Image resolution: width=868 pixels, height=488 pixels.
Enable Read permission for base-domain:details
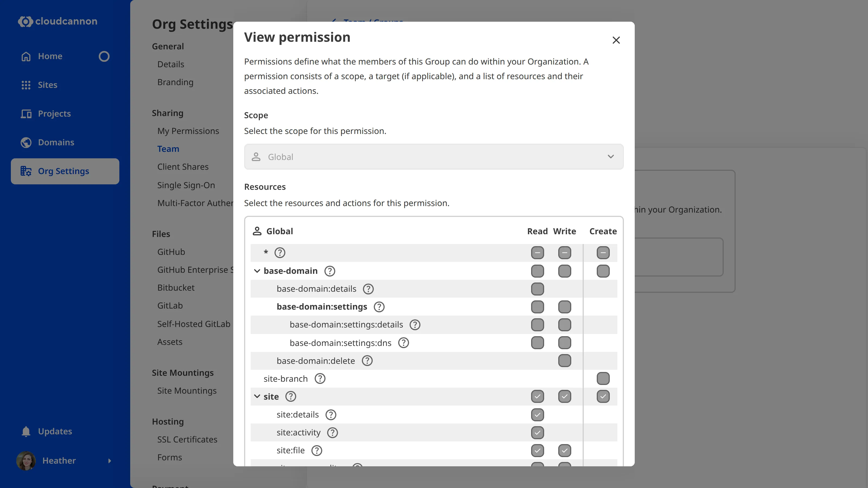tap(537, 289)
